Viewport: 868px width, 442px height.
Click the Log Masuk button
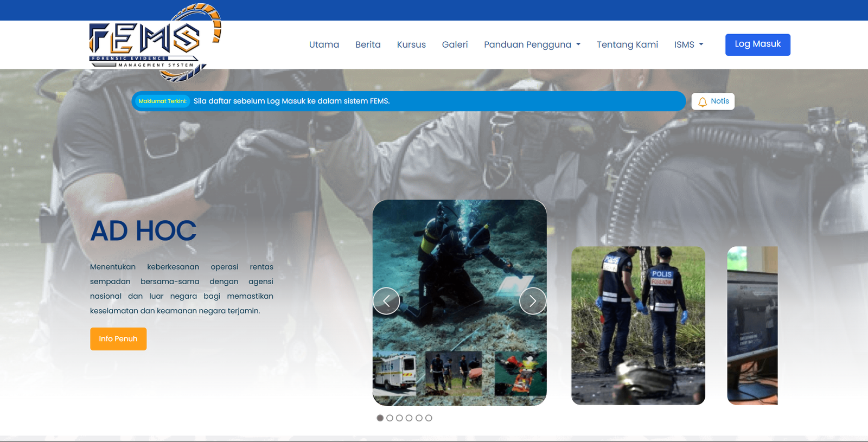pyautogui.click(x=758, y=44)
